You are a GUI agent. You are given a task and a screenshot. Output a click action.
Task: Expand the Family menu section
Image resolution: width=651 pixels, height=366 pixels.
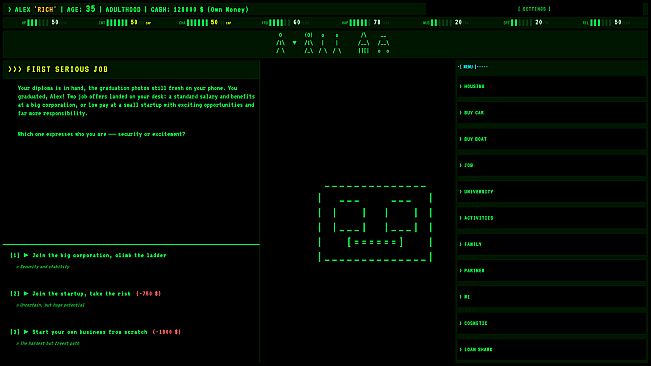tap(551, 244)
